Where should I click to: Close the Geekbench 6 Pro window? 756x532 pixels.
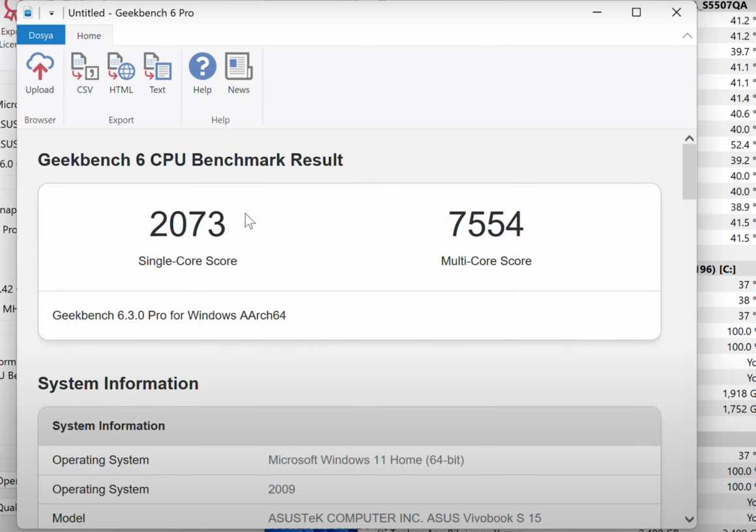[676, 12]
